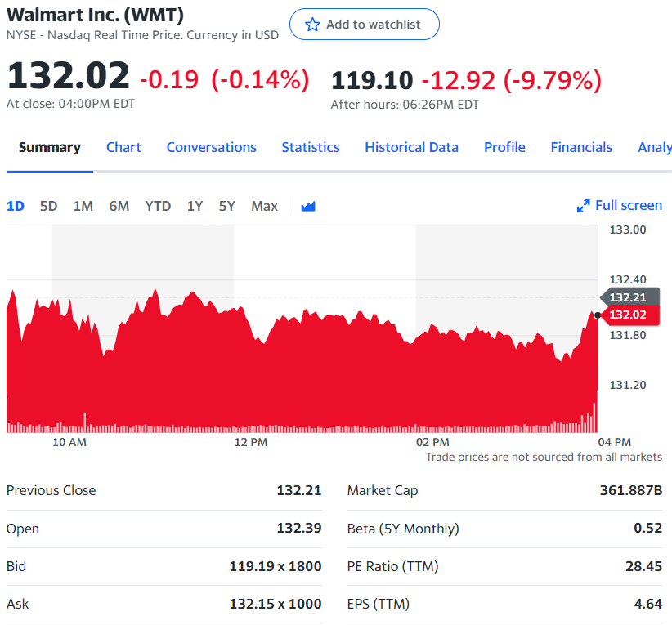This screenshot has height=625, width=672.
Task: Click the Ask value 132.15 x 1000
Action: (276, 604)
